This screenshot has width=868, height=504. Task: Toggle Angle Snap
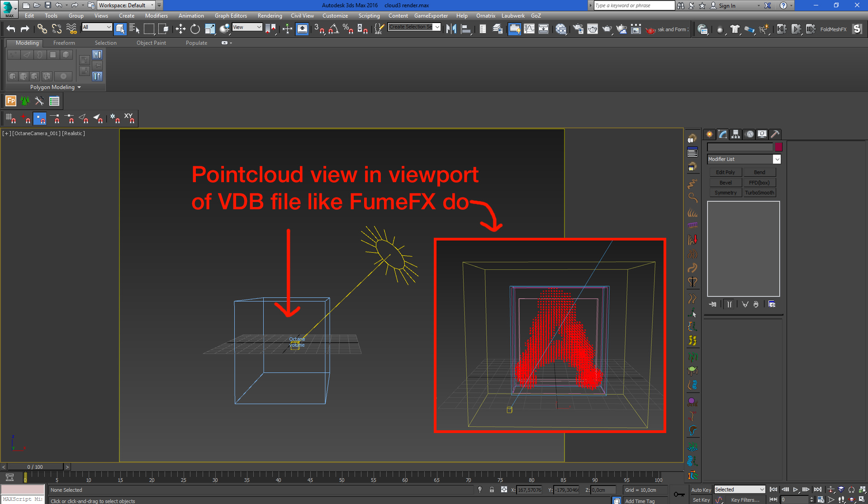[334, 29]
